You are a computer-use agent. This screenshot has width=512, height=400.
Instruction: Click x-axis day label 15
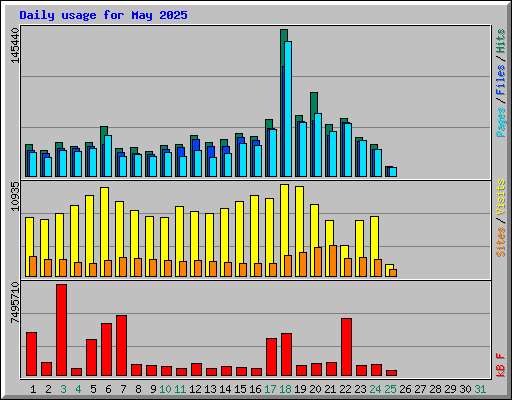click(240, 389)
